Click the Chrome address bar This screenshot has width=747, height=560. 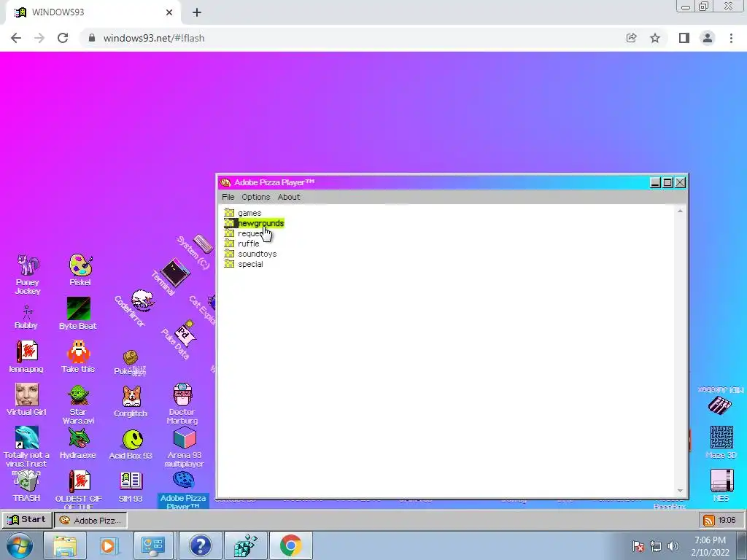(x=352, y=38)
